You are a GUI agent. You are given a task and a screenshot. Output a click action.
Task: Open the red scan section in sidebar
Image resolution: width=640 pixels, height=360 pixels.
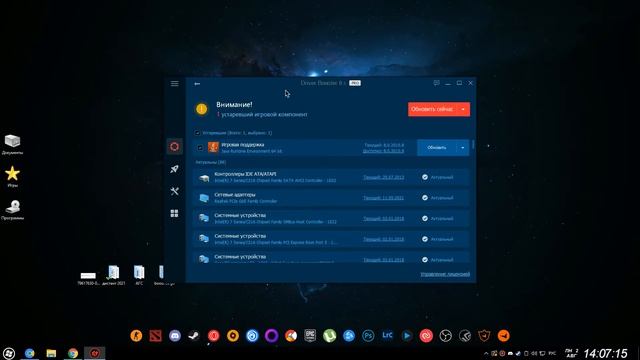click(x=174, y=147)
